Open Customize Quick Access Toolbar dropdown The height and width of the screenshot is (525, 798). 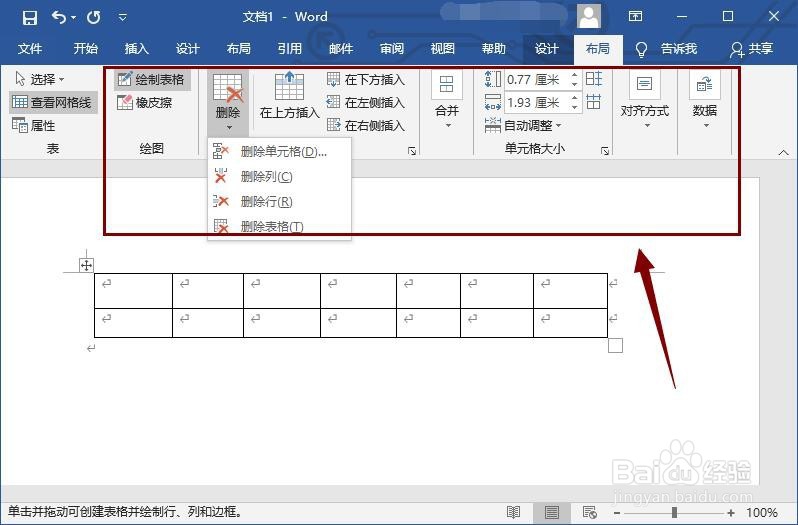tap(122, 17)
